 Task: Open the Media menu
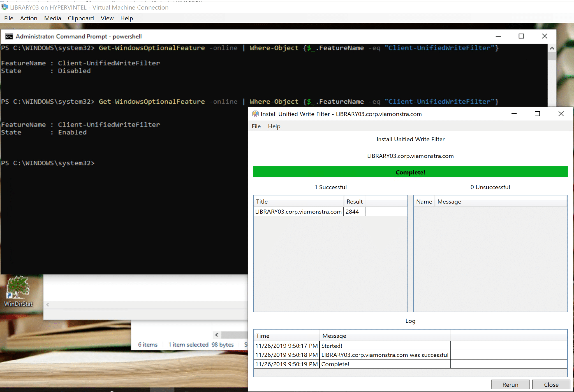(x=52, y=18)
